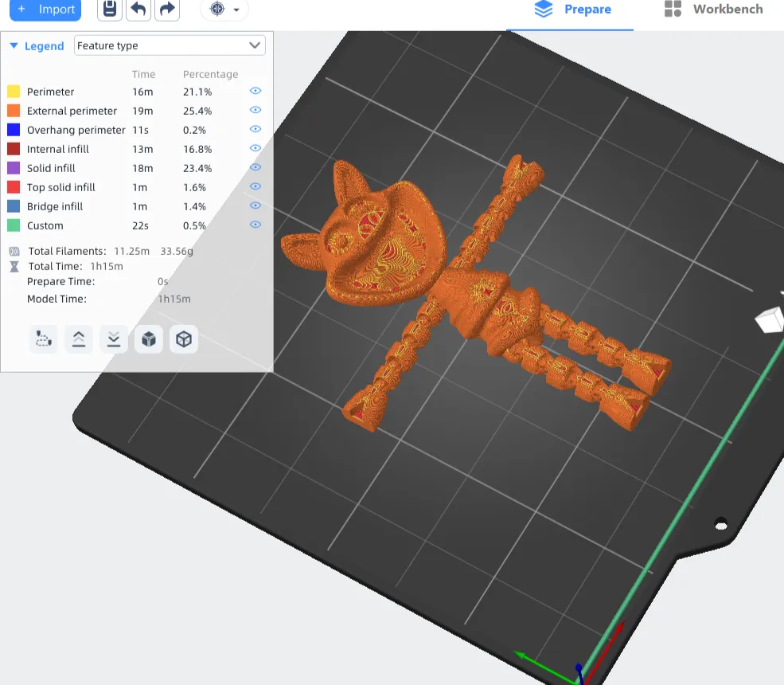Click the "Custom" legend label
This screenshot has width=784, height=685.
coord(45,225)
